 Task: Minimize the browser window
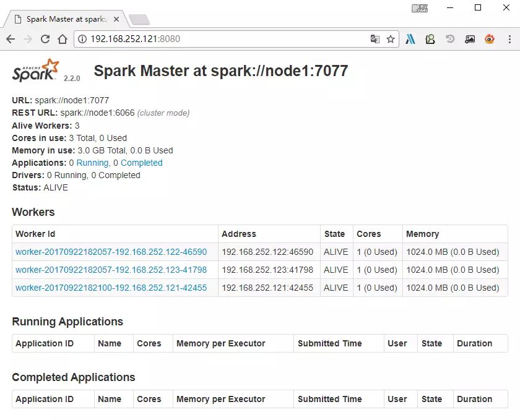450,7
